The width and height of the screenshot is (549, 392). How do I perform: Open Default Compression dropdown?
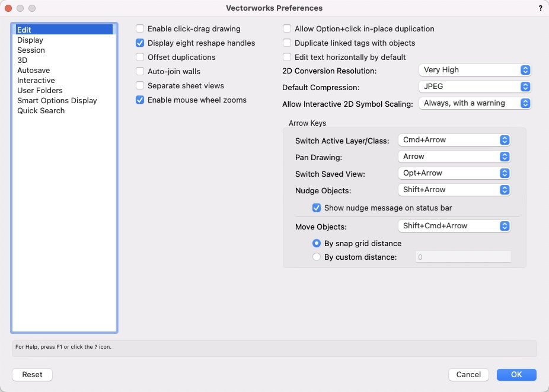click(475, 87)
